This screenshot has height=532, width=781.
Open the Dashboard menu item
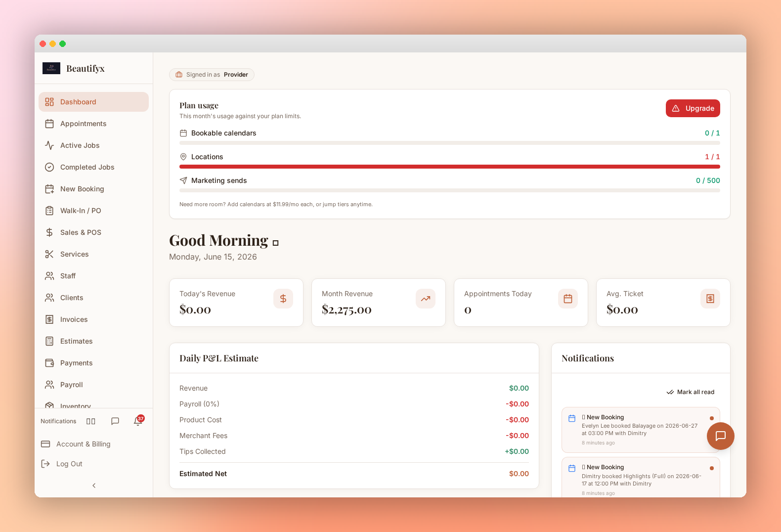93,102
